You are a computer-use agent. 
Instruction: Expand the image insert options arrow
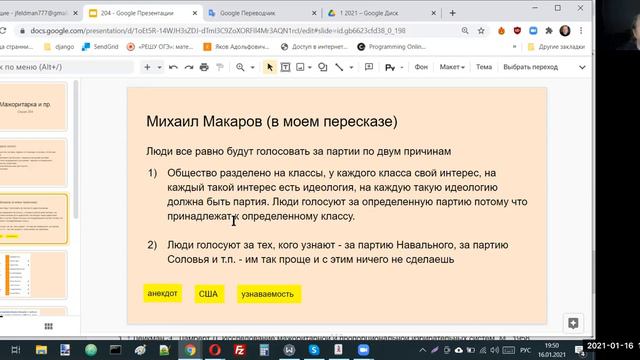pos(310,67)
